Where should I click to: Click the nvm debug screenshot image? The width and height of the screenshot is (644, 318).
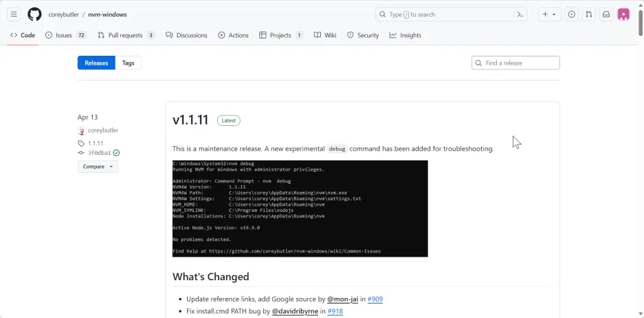pyautogui.click(x=300, y=209)
